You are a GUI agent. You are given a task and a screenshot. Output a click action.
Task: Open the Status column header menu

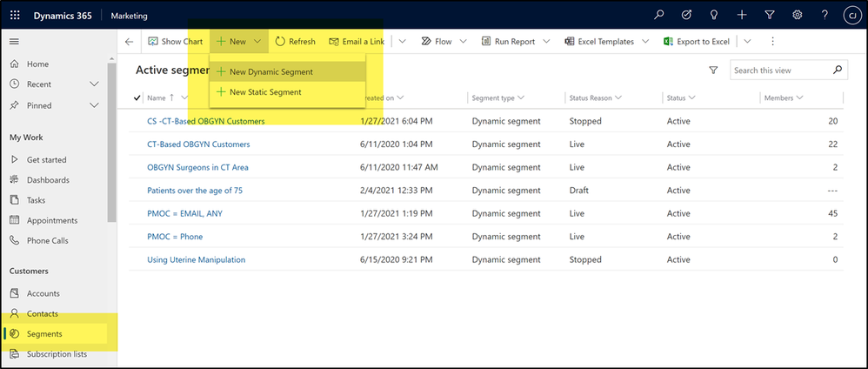pos(681,98)
